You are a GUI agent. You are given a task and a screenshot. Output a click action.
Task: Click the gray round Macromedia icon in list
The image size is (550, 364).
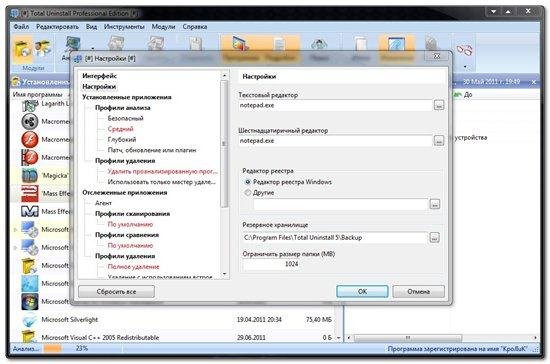click(x=30, y=121)
